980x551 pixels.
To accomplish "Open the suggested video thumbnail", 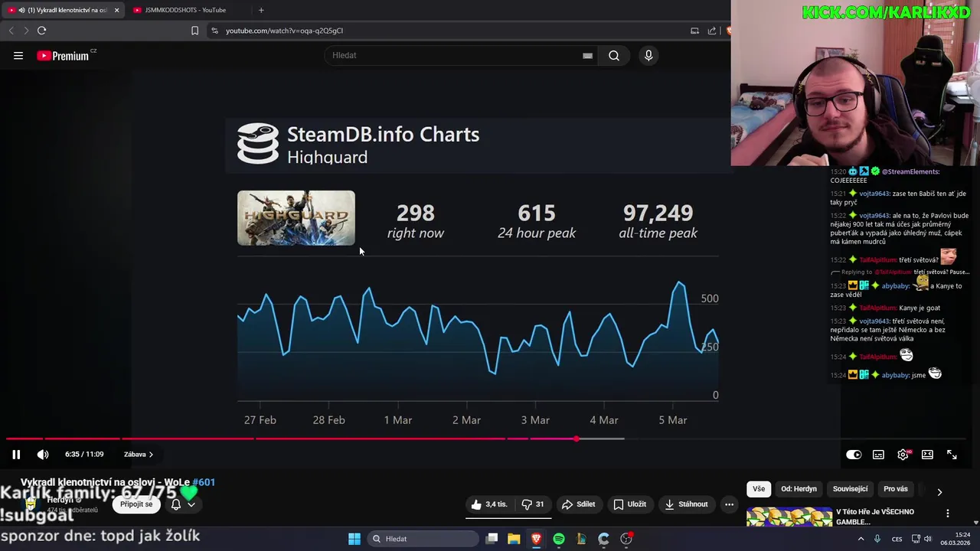I will pos(789,517).
